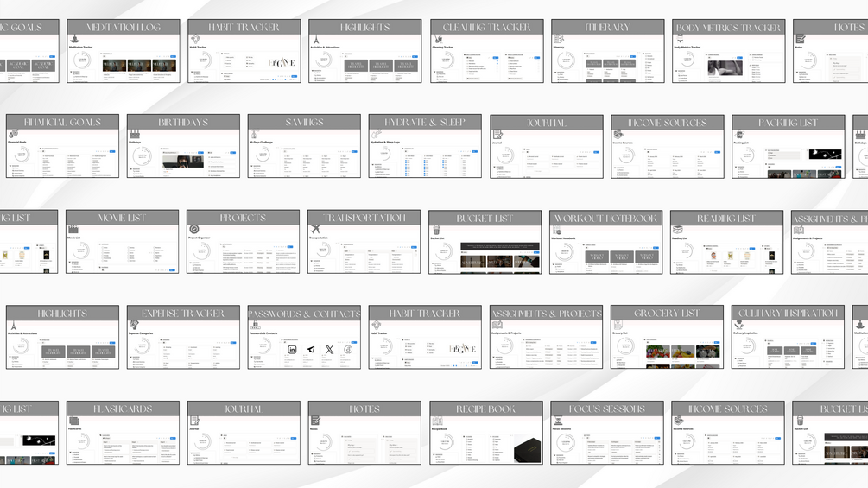Open the Workout Notebook template thumbnail
The width and height of the screenshot is (868, 488).
[606, 242]
